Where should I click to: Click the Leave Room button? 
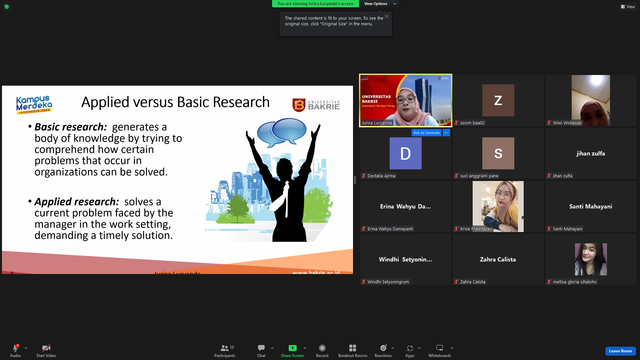coord(620,351)
